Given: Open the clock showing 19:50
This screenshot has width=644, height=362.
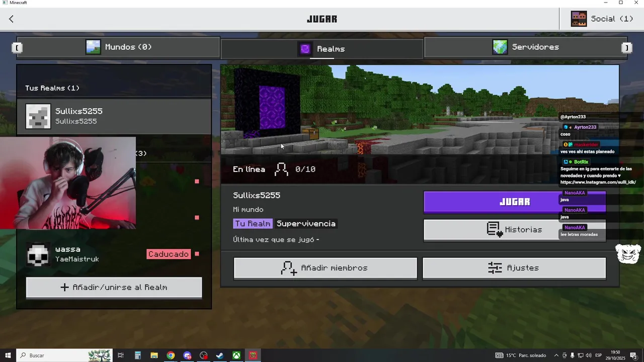Looking at the screenshot, I should pos(615,355).
